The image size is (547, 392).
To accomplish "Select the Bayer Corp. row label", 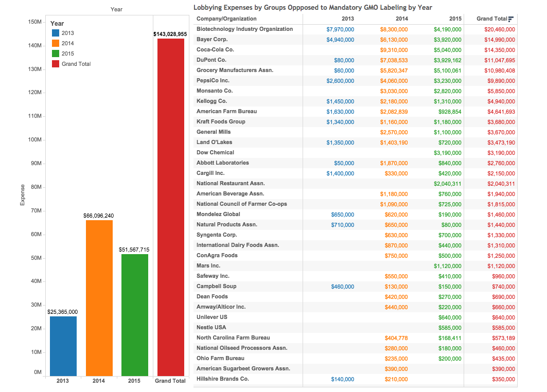I will tap(212, 40).
